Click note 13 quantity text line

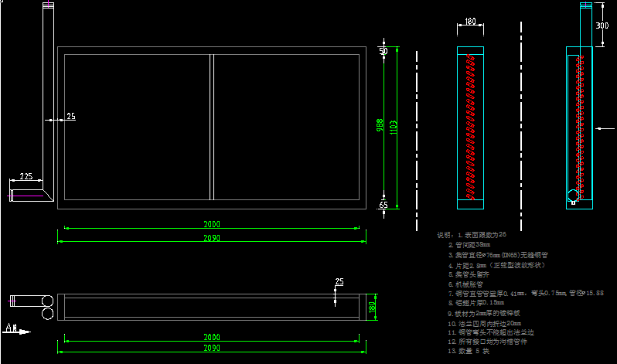[x=469, y=351]
